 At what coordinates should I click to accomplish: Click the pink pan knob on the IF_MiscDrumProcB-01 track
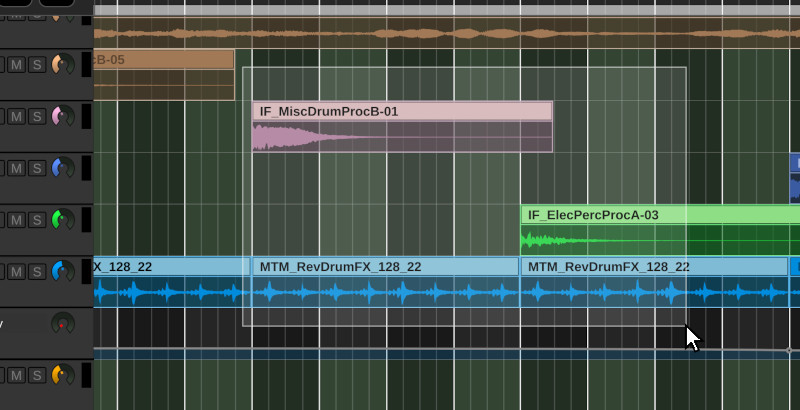click(63, 116)
